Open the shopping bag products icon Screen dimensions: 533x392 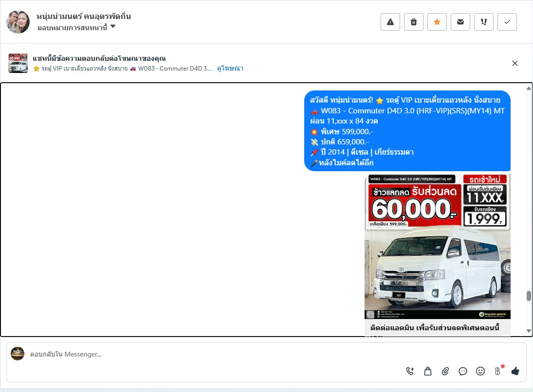click(x=428, y=371)
